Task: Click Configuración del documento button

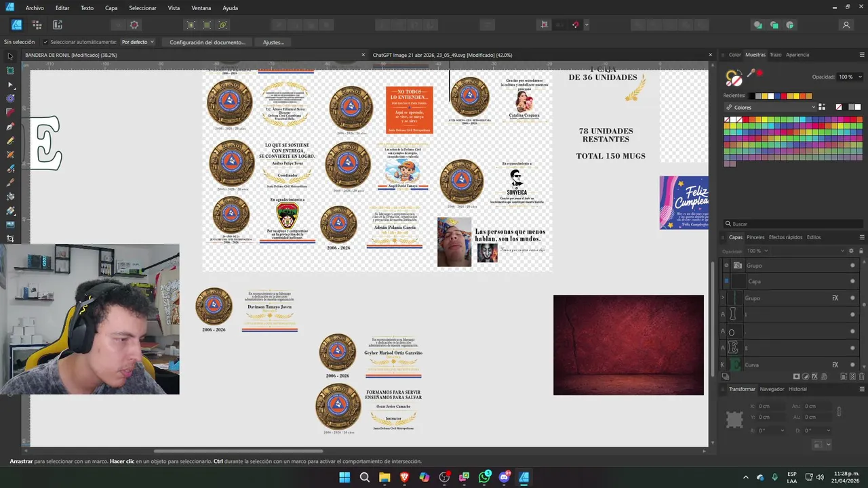Action: 208,42
